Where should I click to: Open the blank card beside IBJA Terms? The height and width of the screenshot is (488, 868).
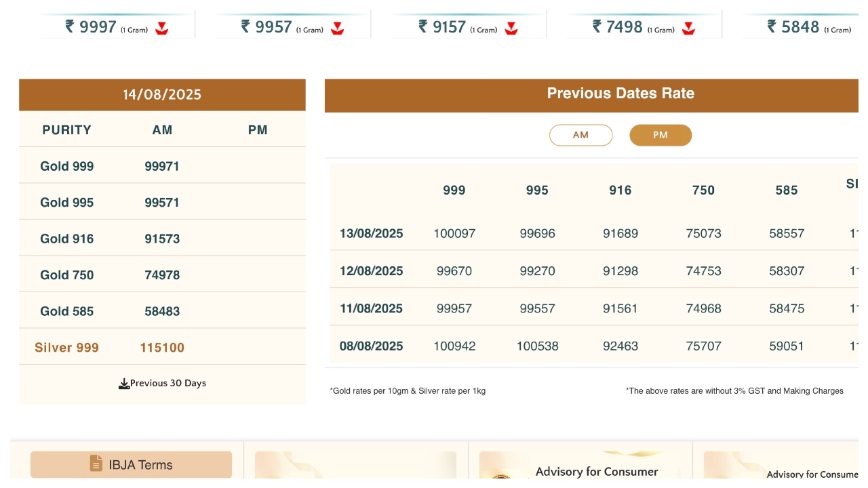click(x=355, y=466)
